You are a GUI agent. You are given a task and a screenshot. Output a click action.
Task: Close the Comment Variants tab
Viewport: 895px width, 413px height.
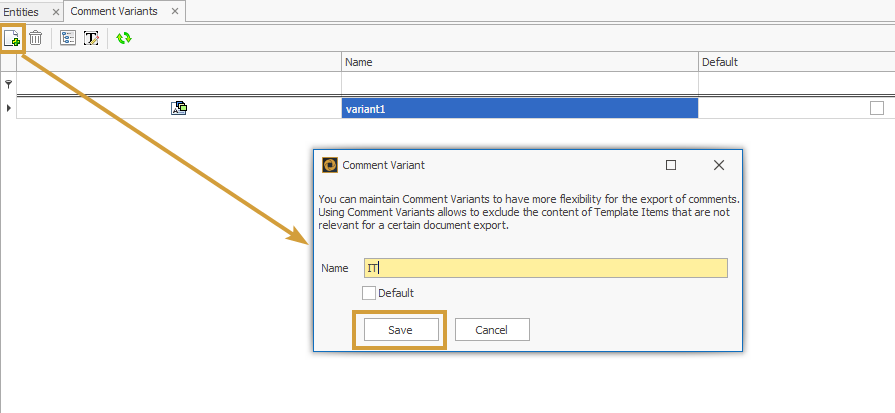coord(175,12)
